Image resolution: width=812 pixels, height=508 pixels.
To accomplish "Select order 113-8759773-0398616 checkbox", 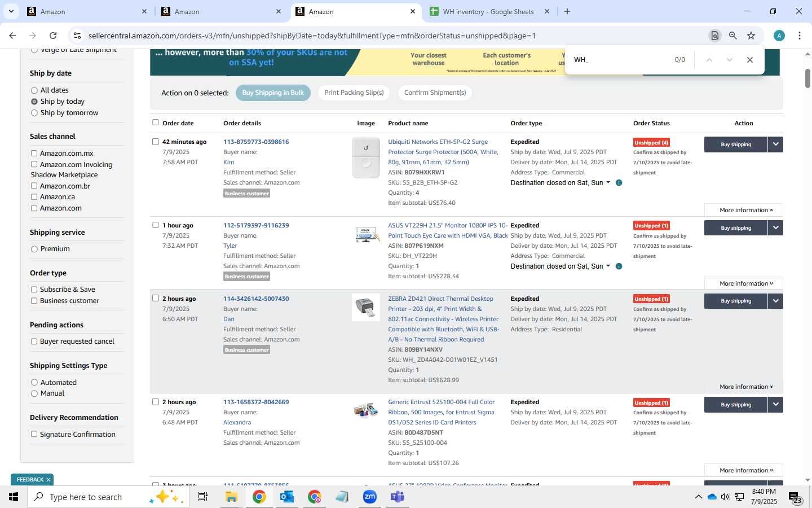I will point(156,142).
